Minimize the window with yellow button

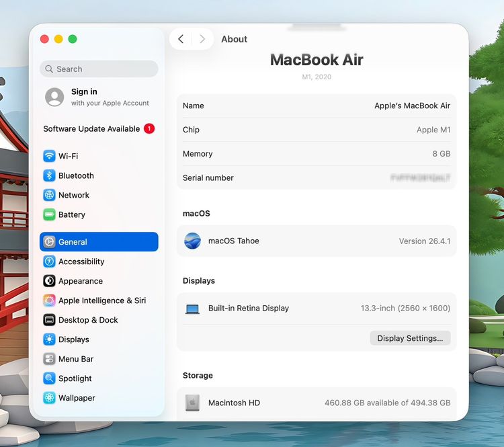pos(58,39)
